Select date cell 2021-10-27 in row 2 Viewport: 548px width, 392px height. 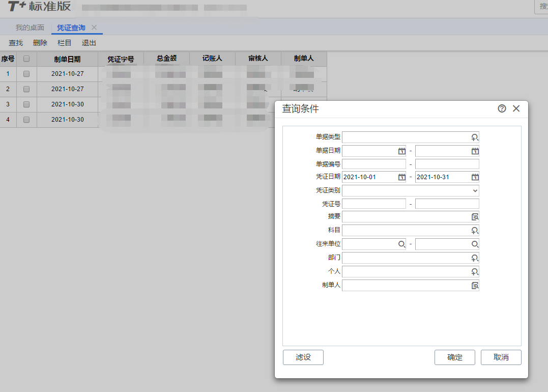pos(68,89)
